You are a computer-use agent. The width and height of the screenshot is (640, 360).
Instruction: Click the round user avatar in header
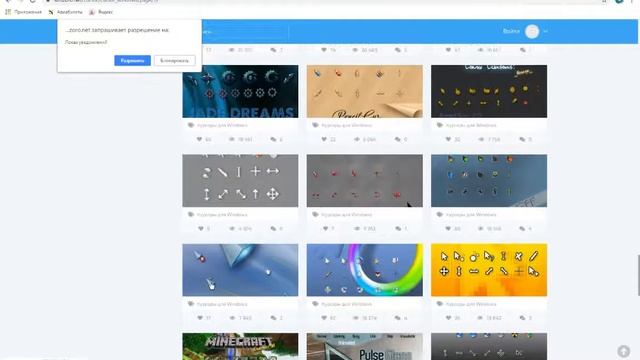tap(532, 31)
